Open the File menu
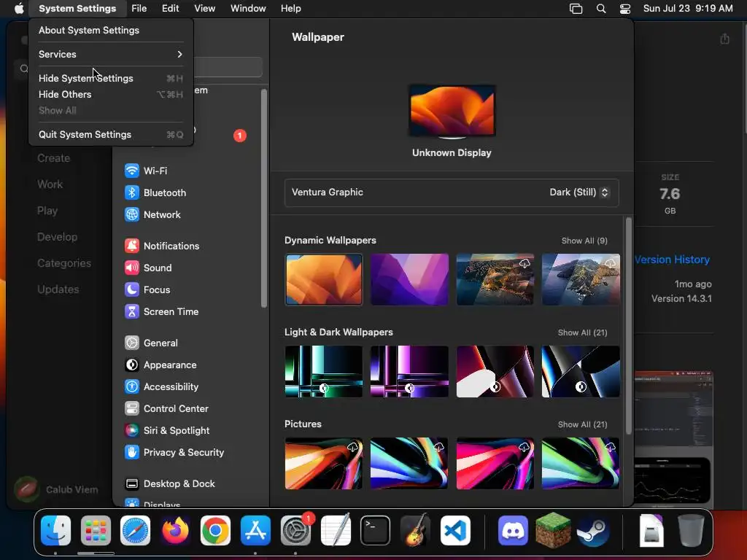This screenshot has height=560, width=747. 139,9
